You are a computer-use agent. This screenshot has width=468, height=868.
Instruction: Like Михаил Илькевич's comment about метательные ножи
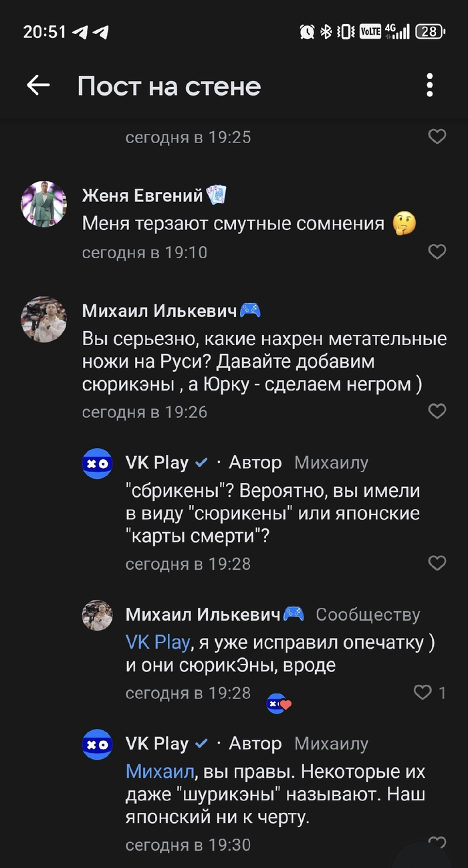[x=437, y=411]
